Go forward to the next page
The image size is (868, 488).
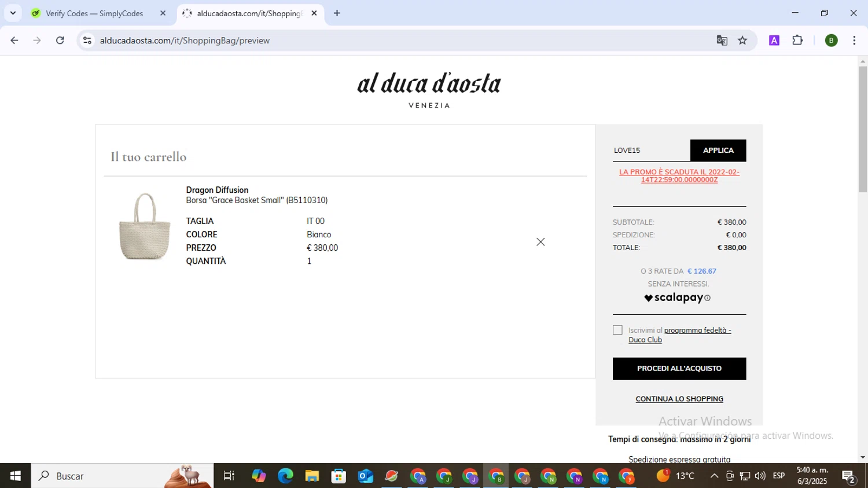[x=37, y=41]
